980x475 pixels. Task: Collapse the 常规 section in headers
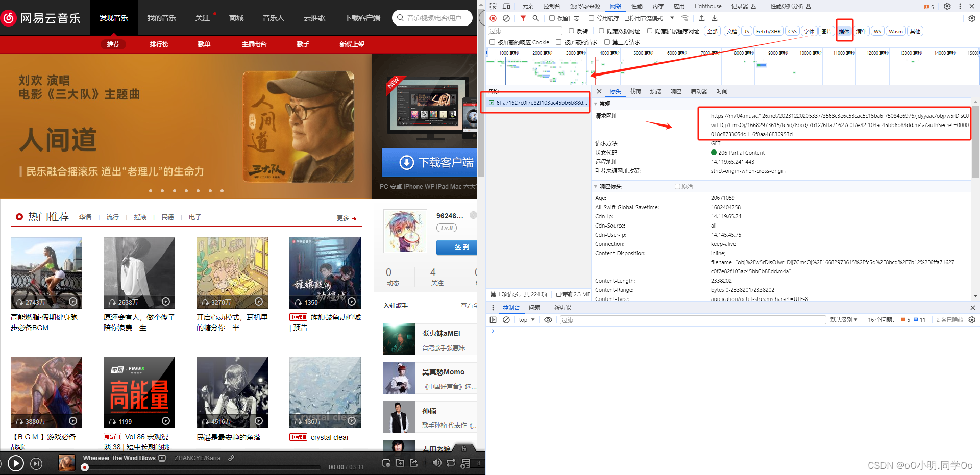596,104
